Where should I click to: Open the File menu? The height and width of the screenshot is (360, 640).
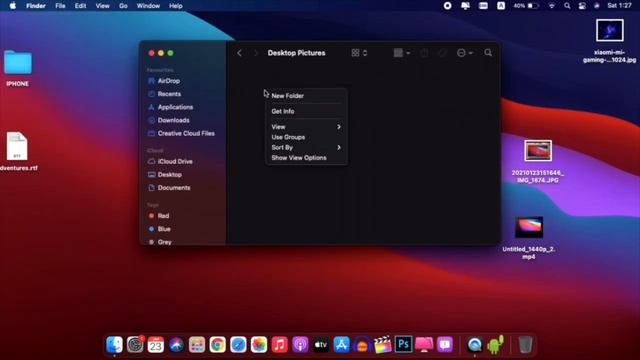pyautogui.click(x=60, y=6)
